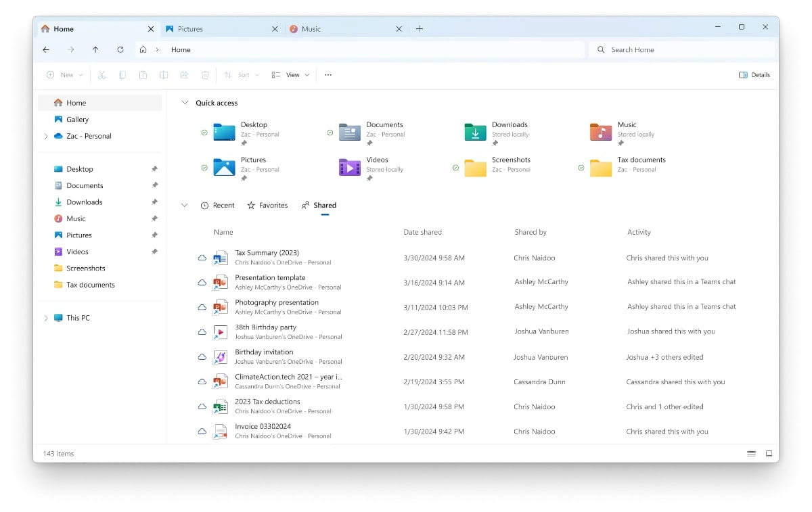
Task: Expand This PC in the sidebar
Action: [x=46, y=318]
